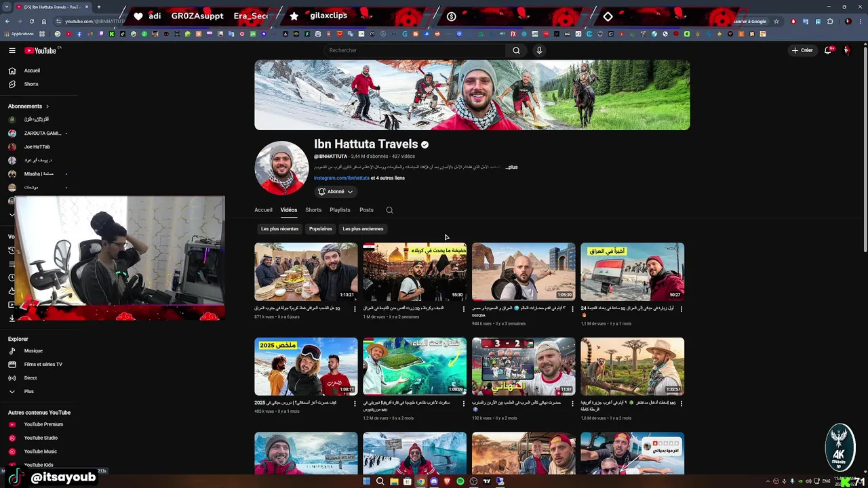Expand the Abonnements section chevron
This screenshot has height=488, width=868.
click(x=47, y=106)
